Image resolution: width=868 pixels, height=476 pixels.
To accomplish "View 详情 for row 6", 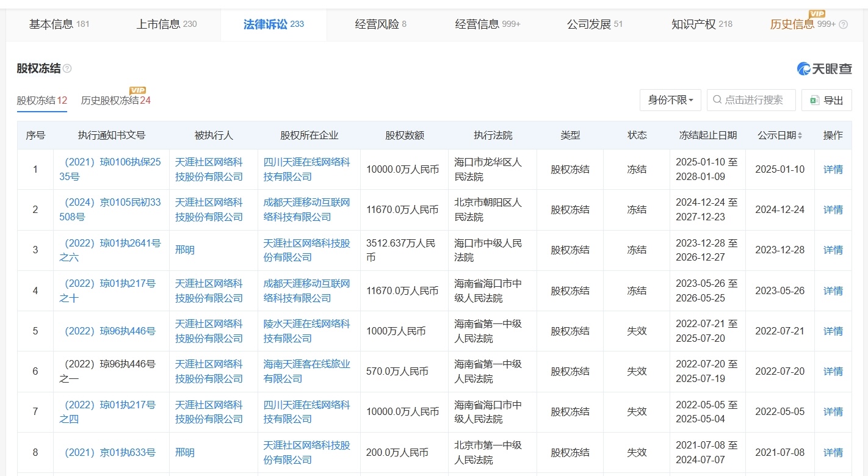I will [833, 372].
